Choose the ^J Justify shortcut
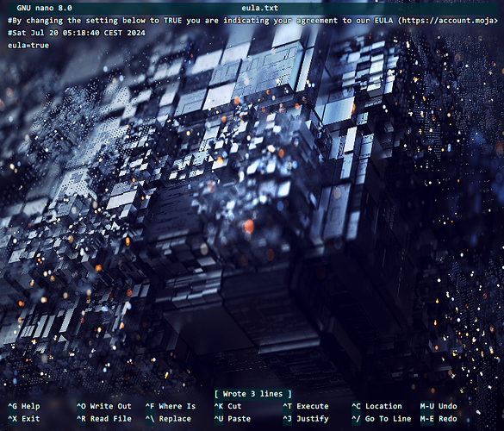 pos(306,419)
